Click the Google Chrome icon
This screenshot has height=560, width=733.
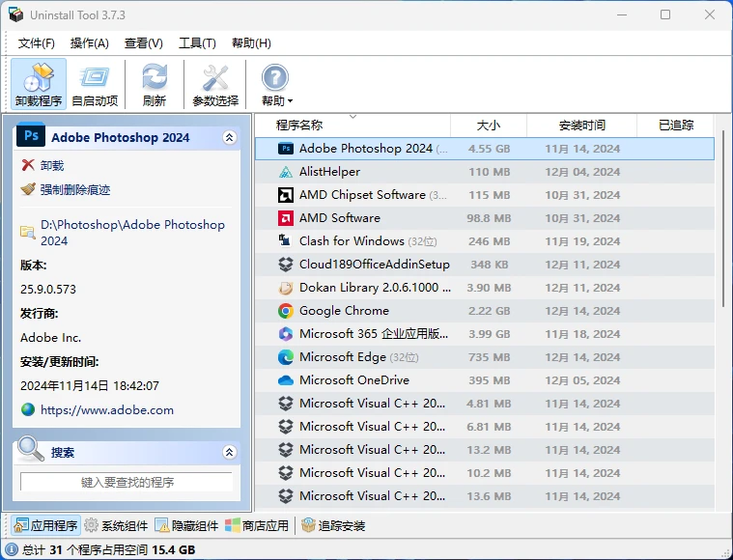[x=286, y=311]
